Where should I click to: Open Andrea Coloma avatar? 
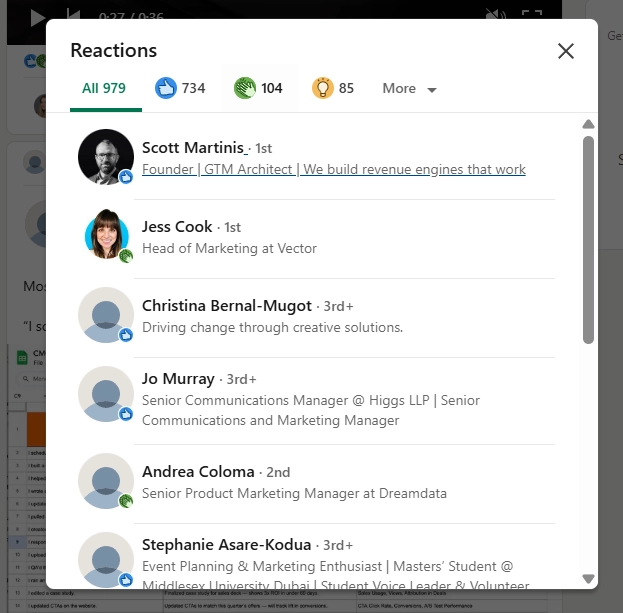tap(106, 481)
